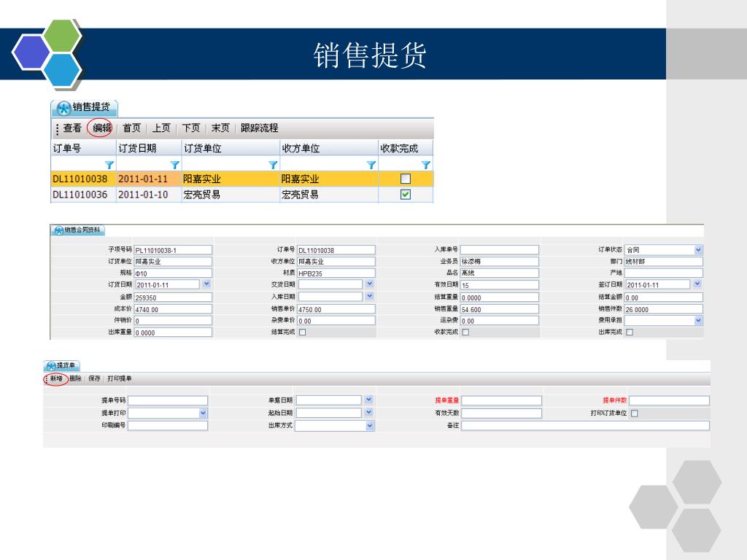Click the 收款完成 column header
This screenshot has height=560, width=747.
point(406,148)
